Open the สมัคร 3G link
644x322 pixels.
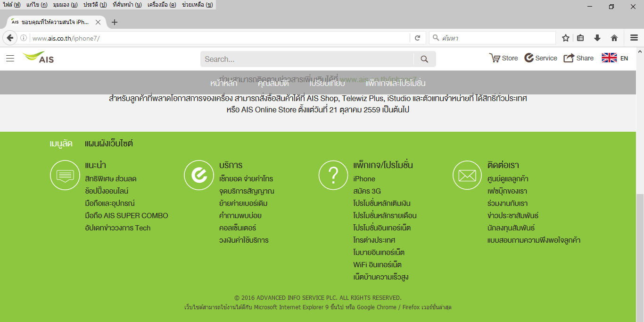(x=367, y=191)
